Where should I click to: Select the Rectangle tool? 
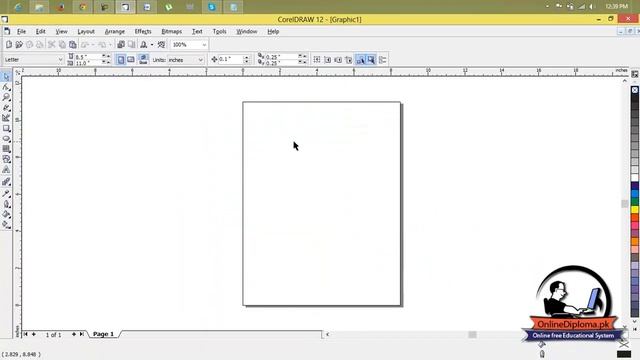pyautogui.click(x=6, y=129)
